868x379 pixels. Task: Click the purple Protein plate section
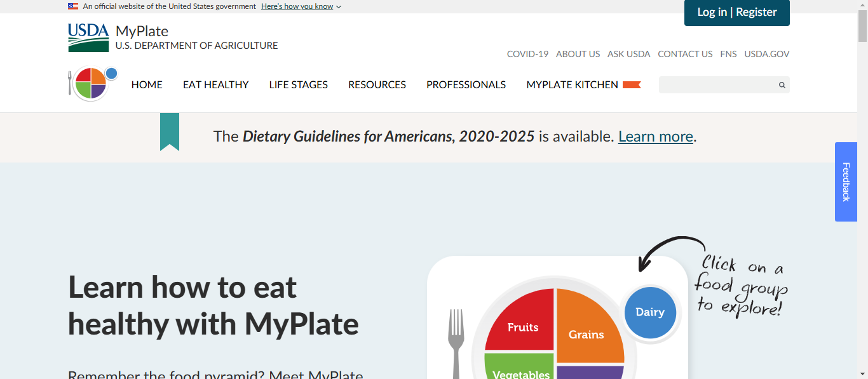click(x=591, y=372)
